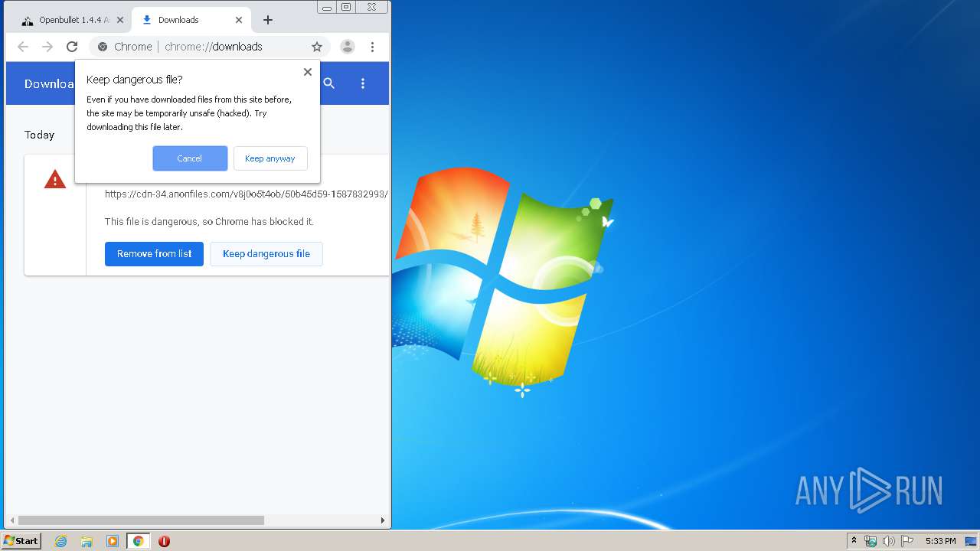Close the Keep dangerous file dialog
This screenshot has width=980, height=551.
click(x=307, y=72)
